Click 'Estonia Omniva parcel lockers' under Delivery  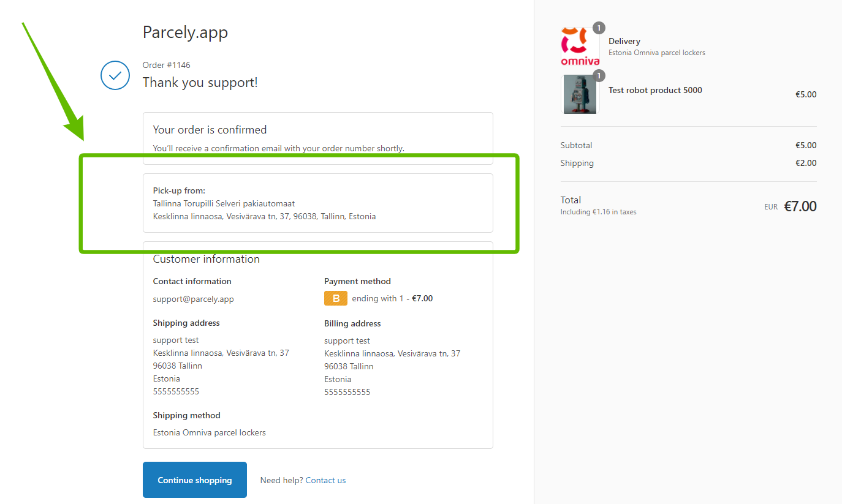pyautogui.click(x=657, y=53)
